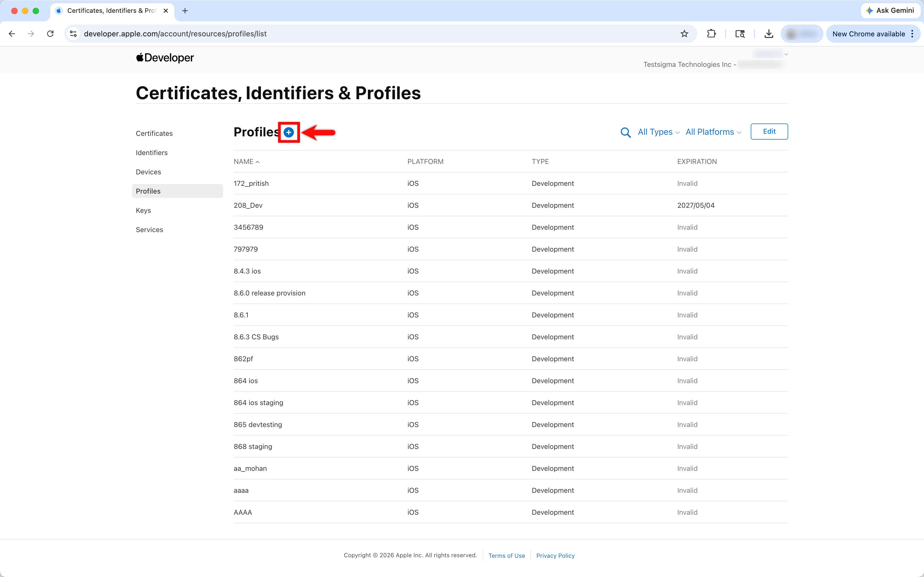This screenshot has height=577, width=924.
Task: Click Ask Gemini button
Action: click(890, 11)
